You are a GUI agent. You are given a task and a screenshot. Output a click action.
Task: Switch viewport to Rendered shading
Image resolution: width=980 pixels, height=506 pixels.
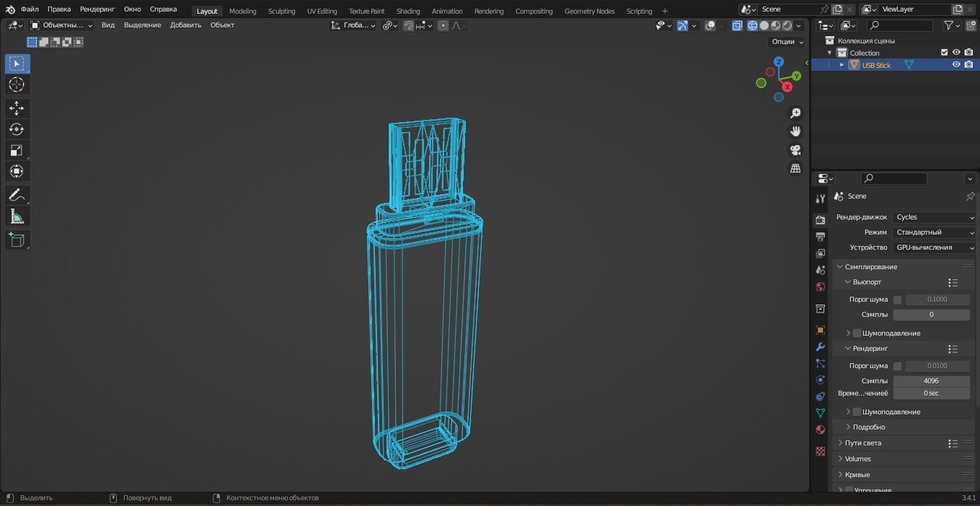pyautogui.click(x=787, y=25)
